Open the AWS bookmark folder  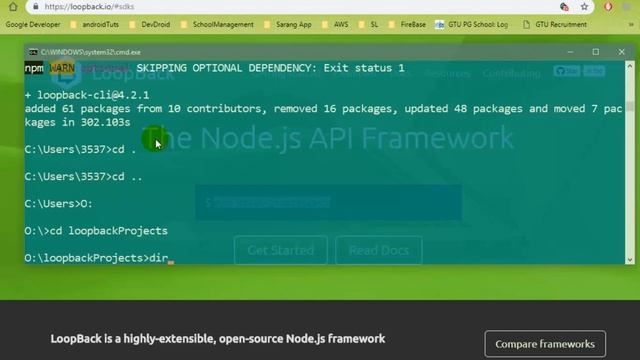pos(335,24)
